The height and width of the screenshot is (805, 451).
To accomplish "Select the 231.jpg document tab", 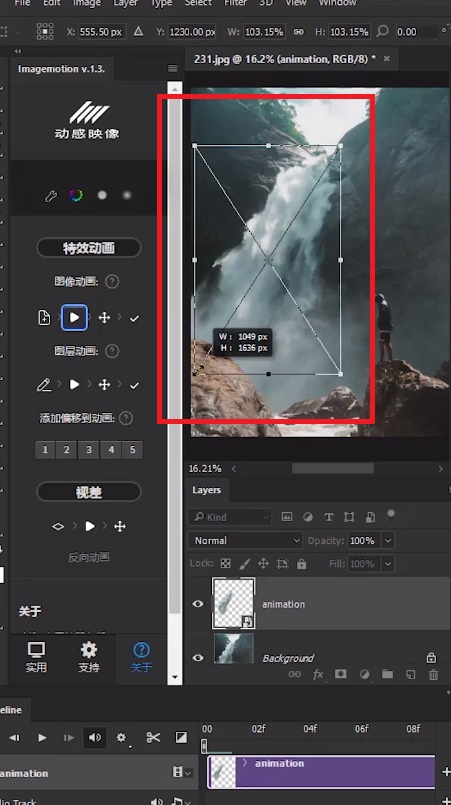I will pos(285,59).
